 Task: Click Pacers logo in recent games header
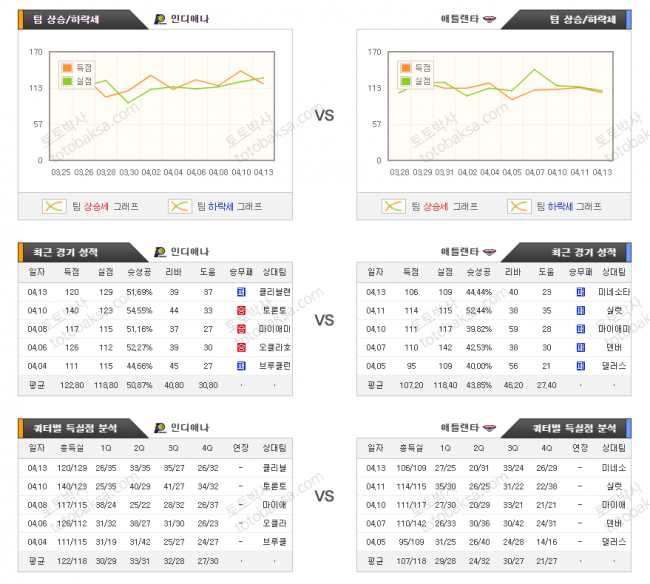point(160,252)
